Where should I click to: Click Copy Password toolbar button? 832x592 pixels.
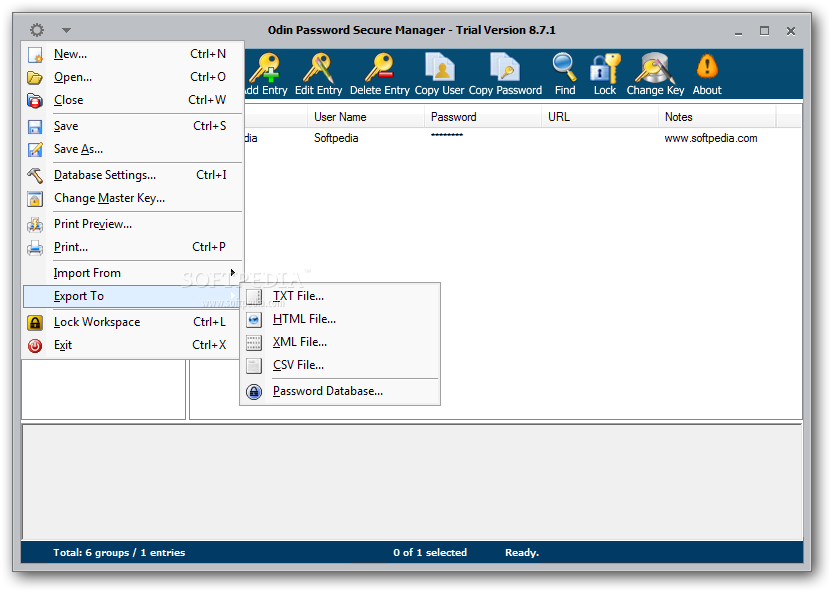point(505,75)
